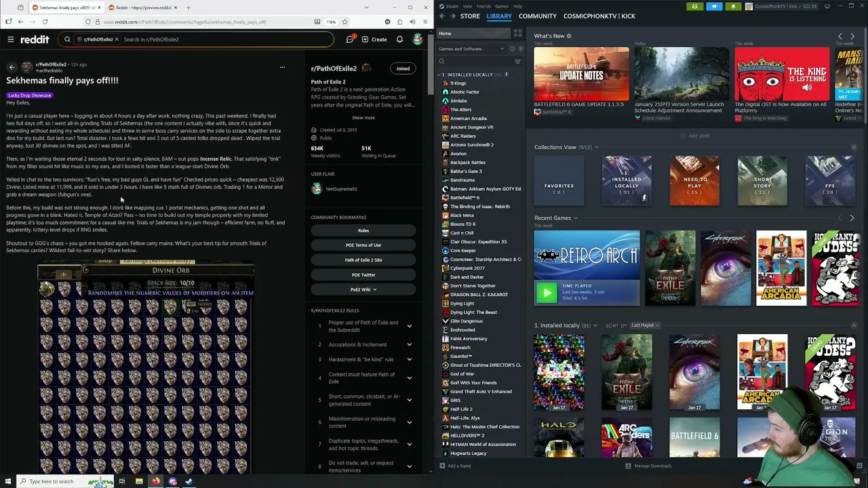Open Manage Downloads in Steam

click(648, 466)
